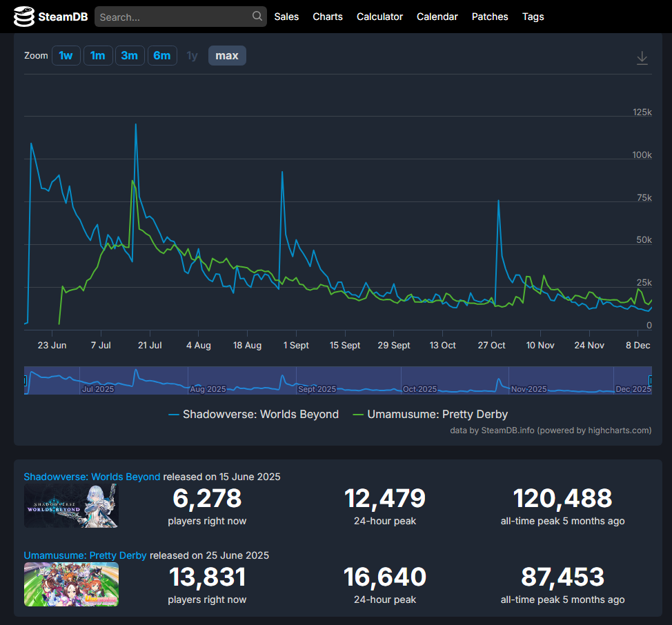Click the data by SteamDB.info credit text

point(551,430)
